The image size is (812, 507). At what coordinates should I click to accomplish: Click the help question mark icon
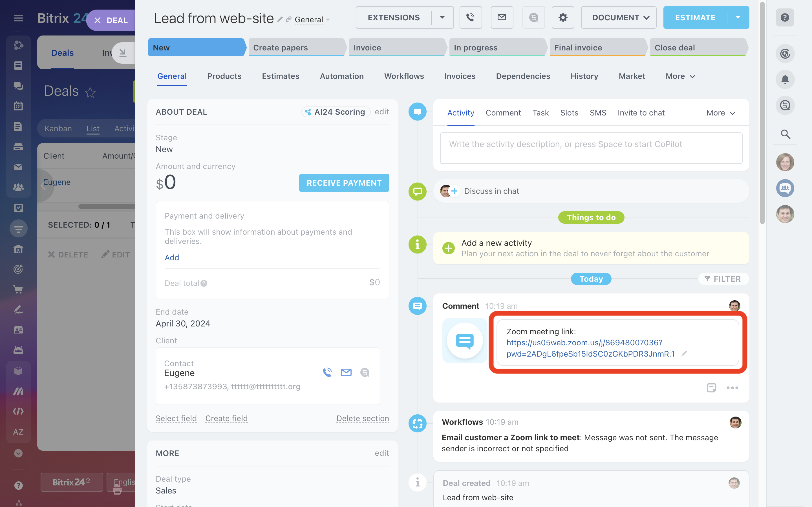[x=785, y=17]
